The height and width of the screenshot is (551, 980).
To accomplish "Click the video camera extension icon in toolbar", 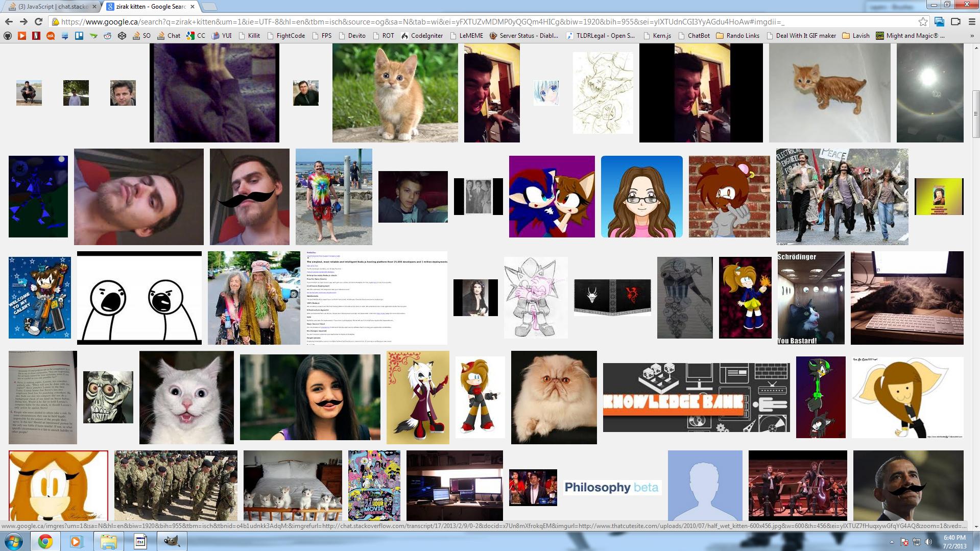I will [955, 21].
